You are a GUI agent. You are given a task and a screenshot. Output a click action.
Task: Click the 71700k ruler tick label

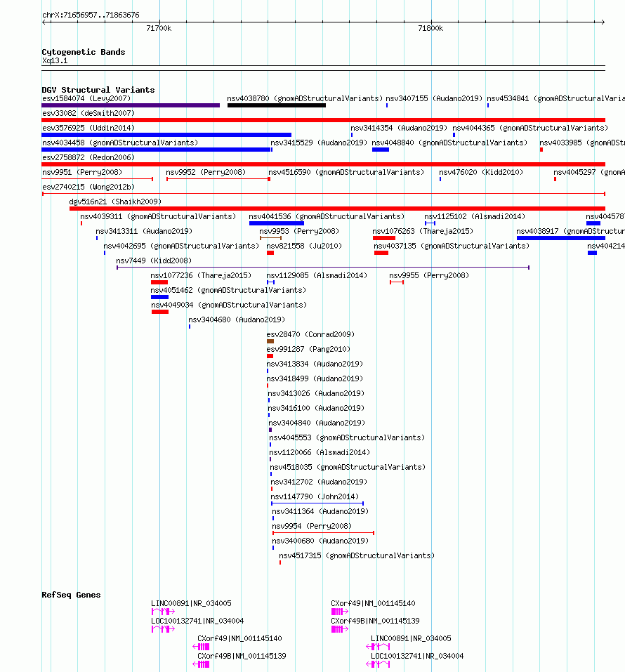point(159,28)
